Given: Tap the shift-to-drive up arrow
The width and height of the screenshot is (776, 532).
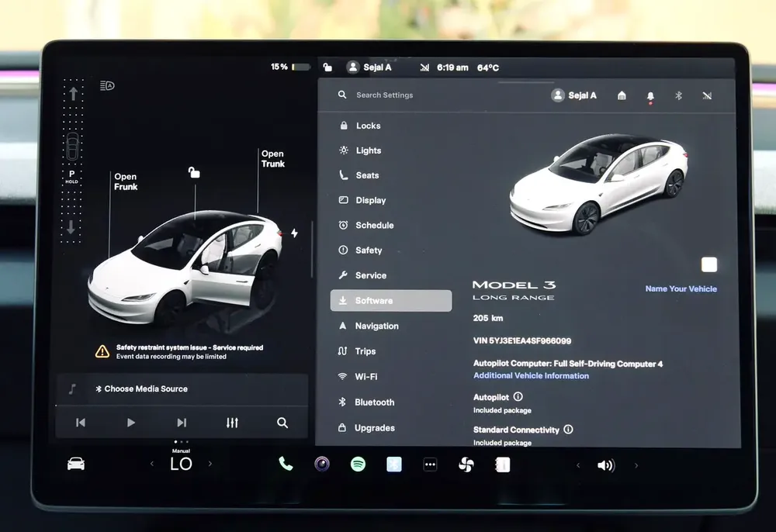Looking at the screenshot, I should click(73, 93).
